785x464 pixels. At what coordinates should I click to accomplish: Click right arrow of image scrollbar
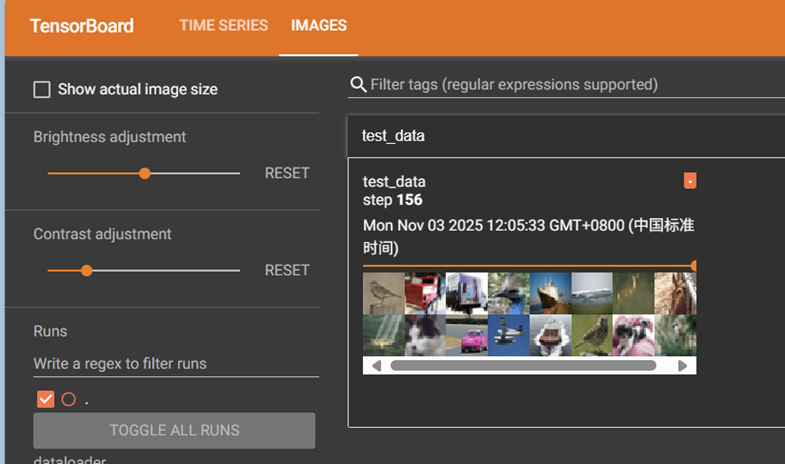coord(683,366)
